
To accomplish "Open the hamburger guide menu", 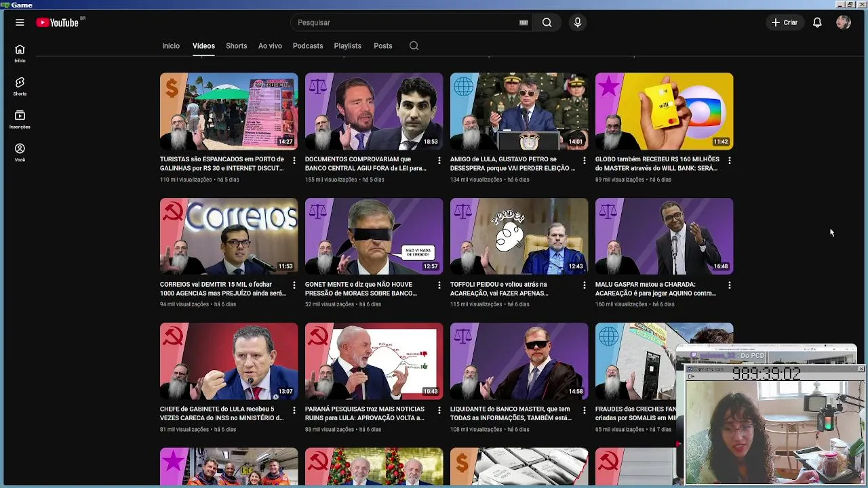I will [20, 22].
